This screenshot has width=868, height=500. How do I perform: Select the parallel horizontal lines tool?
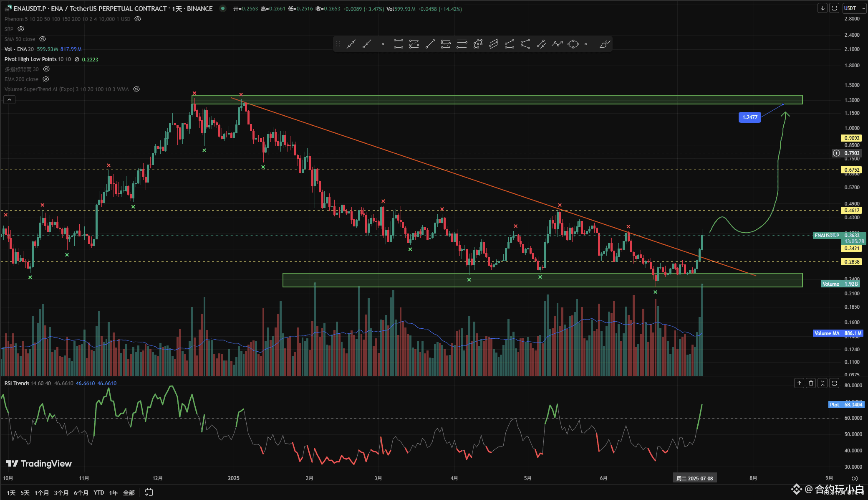(462, 44)
